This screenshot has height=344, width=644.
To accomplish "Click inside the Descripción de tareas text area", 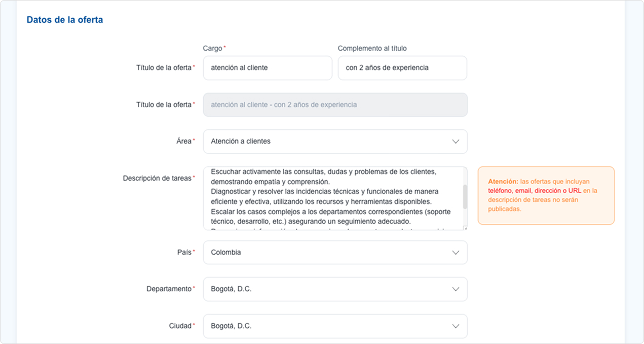I will pyautogui.click(x=332, y=198).
